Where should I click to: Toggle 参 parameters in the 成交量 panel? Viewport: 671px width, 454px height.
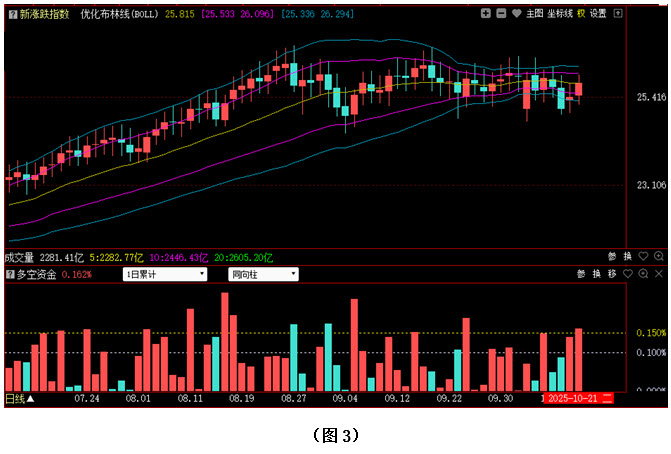(x=612, y=257)
